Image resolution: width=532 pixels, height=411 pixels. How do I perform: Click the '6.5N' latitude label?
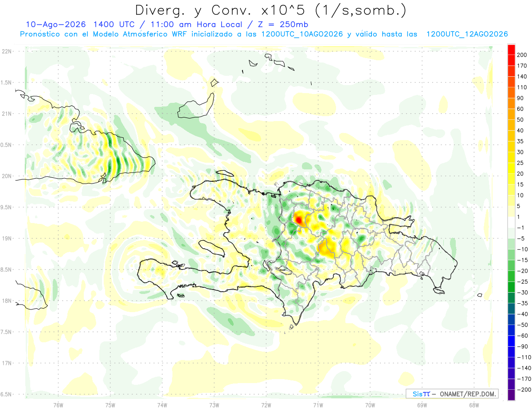click(7, 394)
